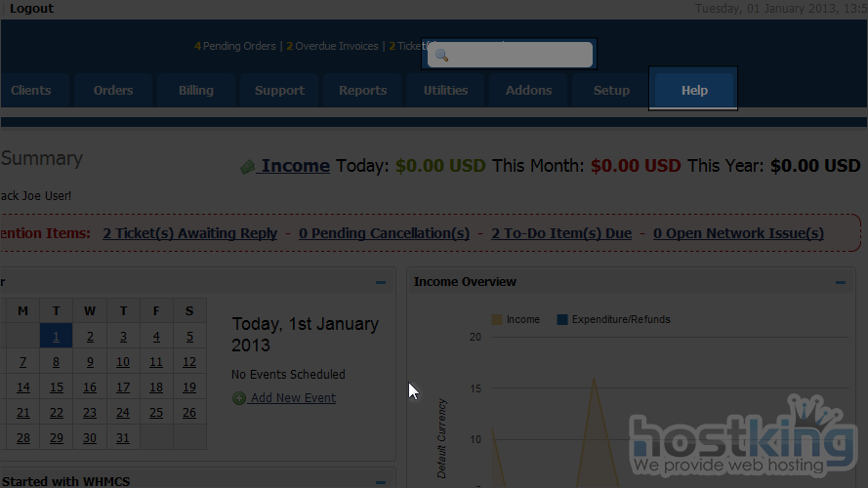Viewport: 868px width, 488px height.
Task: Open the Income link in summary
Action: coord(295,166)
